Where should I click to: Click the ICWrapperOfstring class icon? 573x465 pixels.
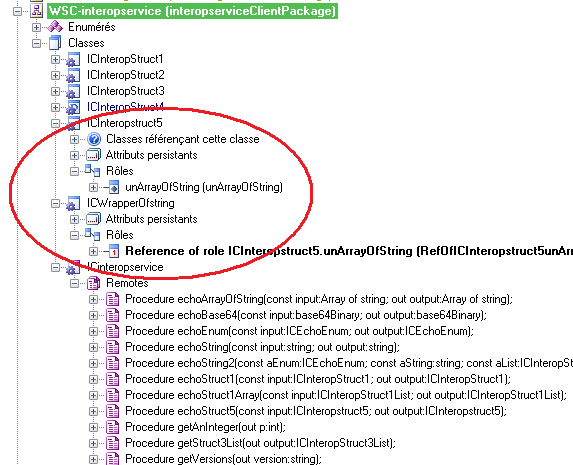pyautogui.click(x=73, y=203)
